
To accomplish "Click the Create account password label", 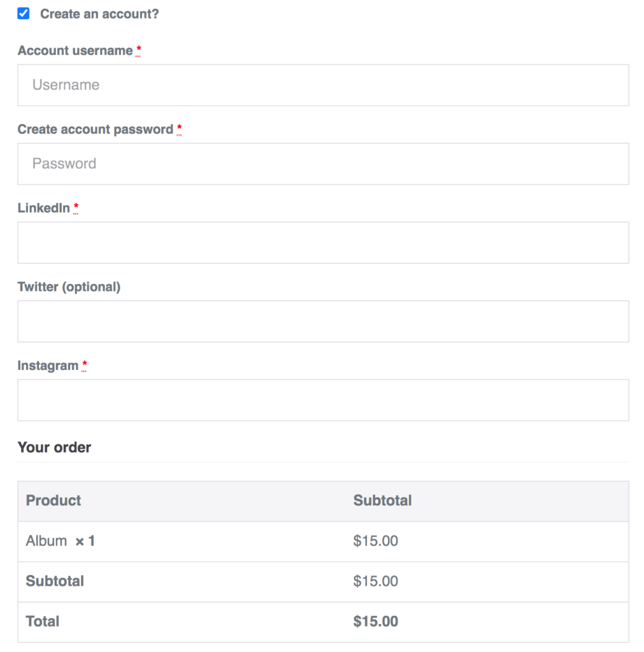I will click(96, 129).
